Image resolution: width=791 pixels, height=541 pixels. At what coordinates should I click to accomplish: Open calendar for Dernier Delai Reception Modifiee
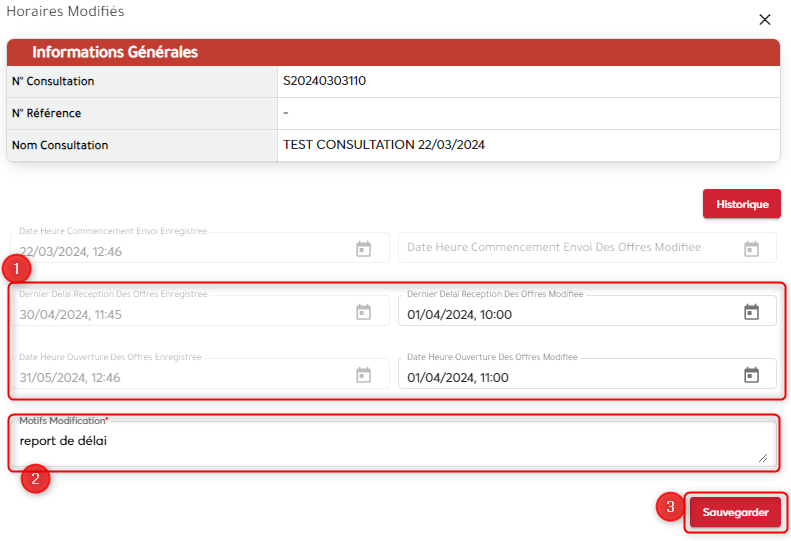click(751, 313)
